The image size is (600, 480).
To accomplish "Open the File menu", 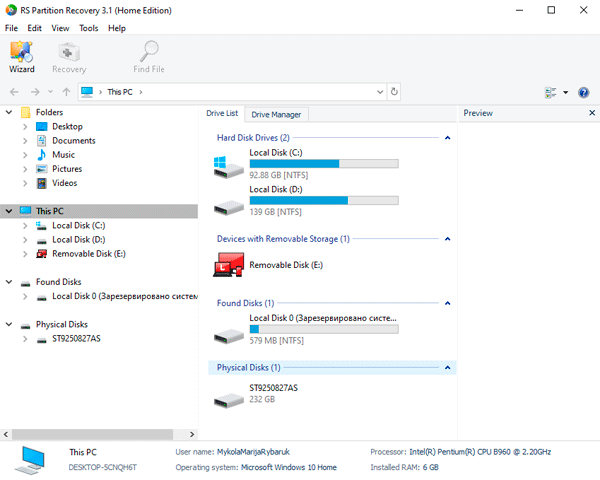I will click(x=11, y=28).
